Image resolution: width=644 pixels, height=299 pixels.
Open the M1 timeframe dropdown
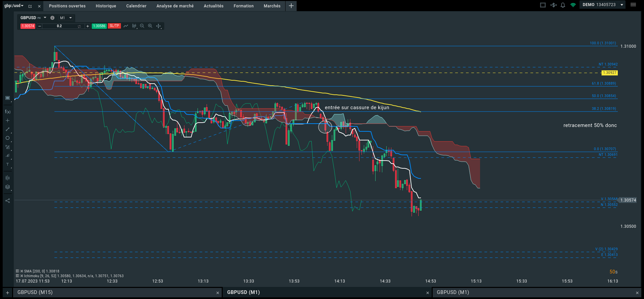click(x=66, y=18)
